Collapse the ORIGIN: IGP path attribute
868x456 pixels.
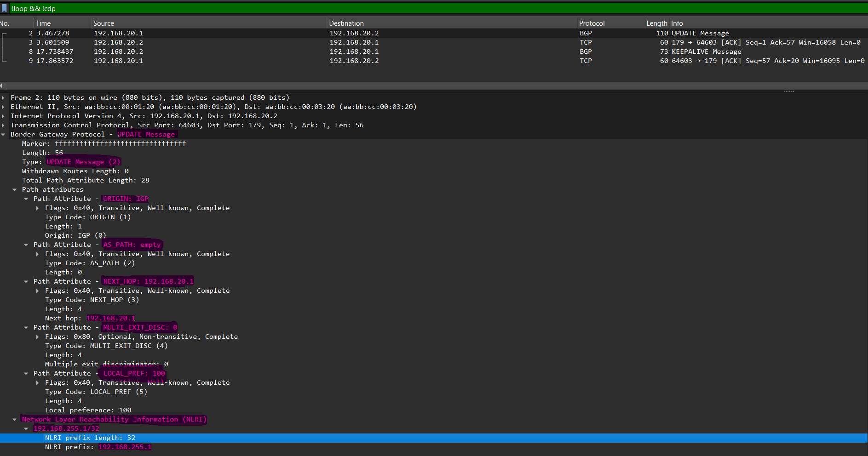tap(26, 199)
